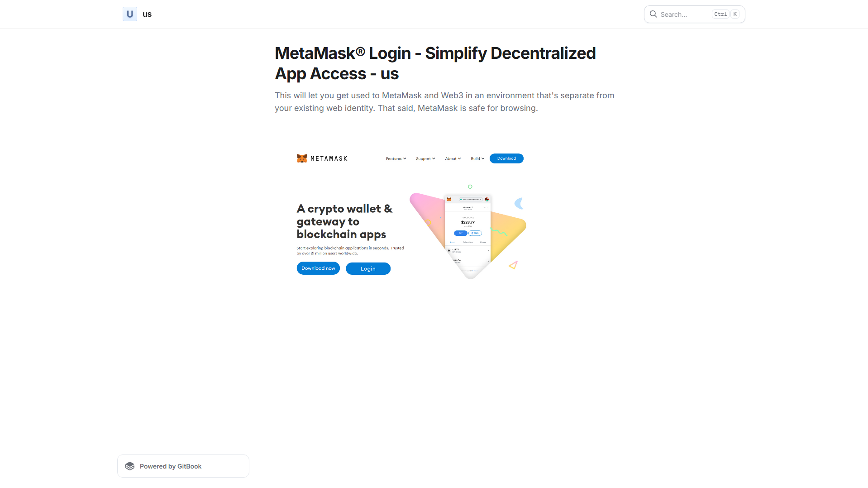This screenshot has width=868, height=488.
Task: Focus the Search input field
Action: [694, 14]
